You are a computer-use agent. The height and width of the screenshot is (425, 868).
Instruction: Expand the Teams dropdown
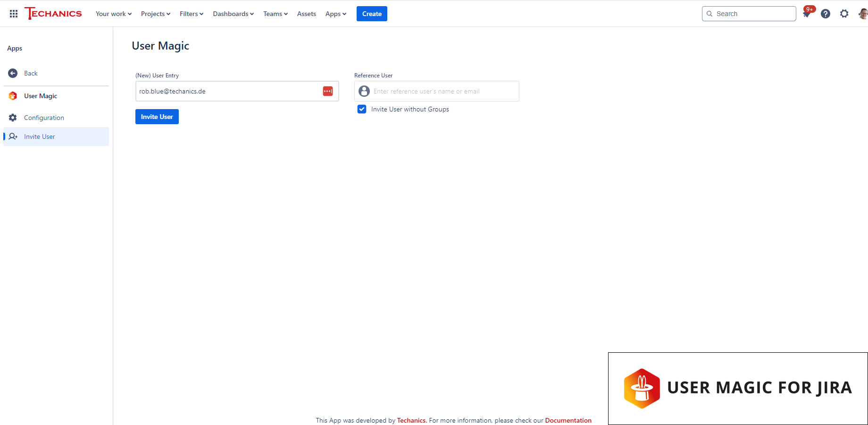click(275, 14)
